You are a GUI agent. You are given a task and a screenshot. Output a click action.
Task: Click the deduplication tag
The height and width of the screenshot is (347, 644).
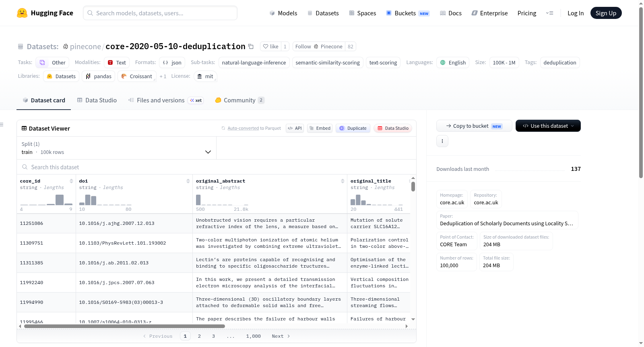560,62
